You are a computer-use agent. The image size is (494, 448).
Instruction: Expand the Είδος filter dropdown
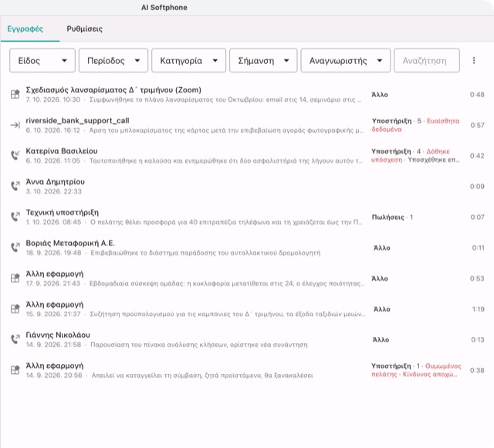42,60
